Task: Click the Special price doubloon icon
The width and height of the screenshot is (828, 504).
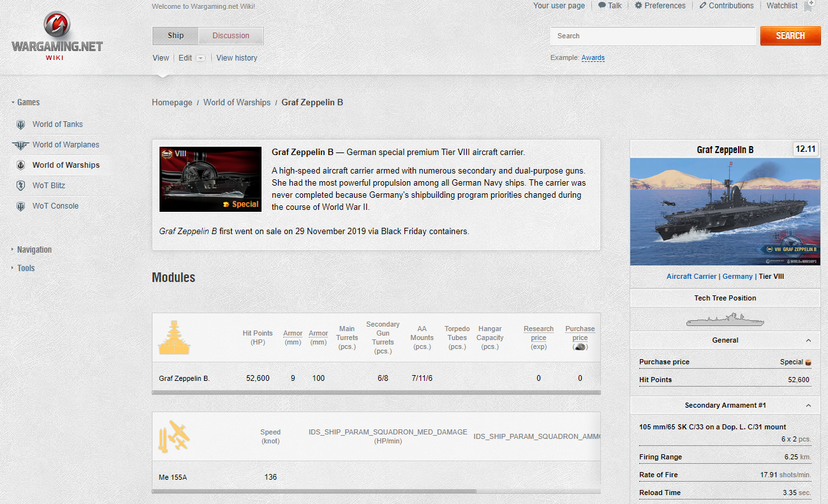Action: coord(808,362)
